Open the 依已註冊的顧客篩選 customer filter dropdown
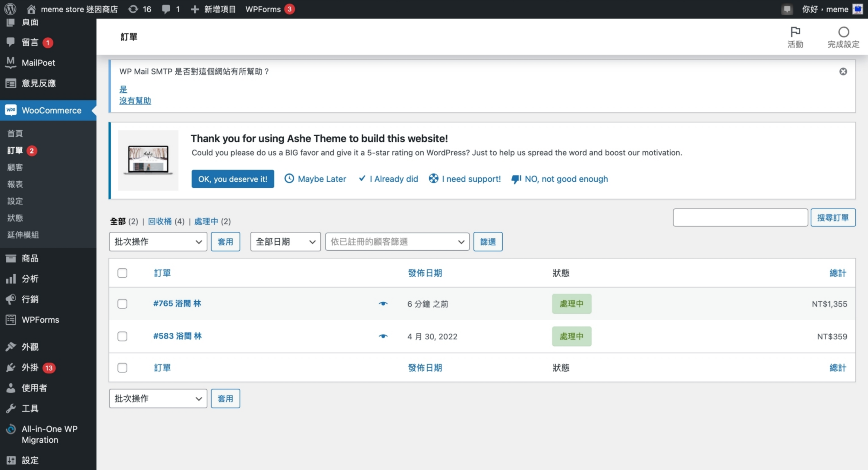Image resolution: width=868 pixels, height=470 pixels. tap(397, 242)
